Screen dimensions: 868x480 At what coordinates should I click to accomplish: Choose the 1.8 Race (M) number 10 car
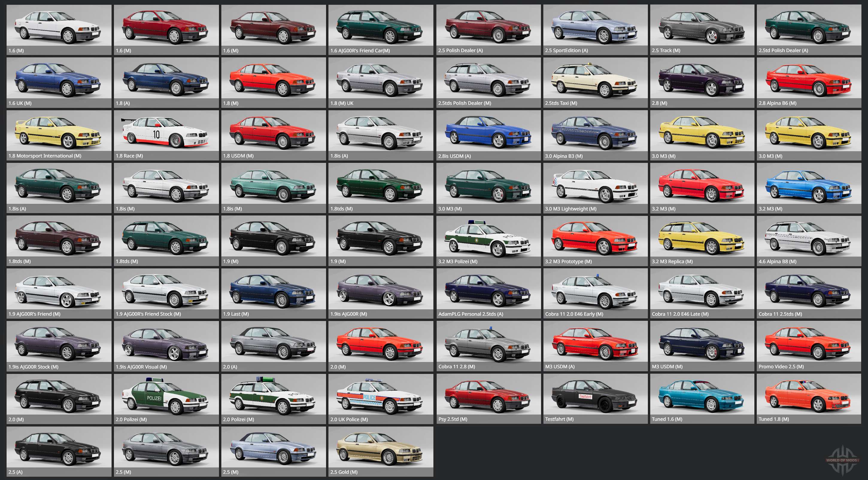tap(166, 135)
